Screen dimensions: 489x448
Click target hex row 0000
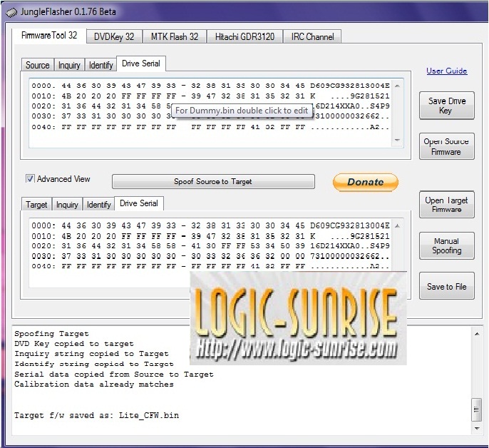tap(211, 225)
